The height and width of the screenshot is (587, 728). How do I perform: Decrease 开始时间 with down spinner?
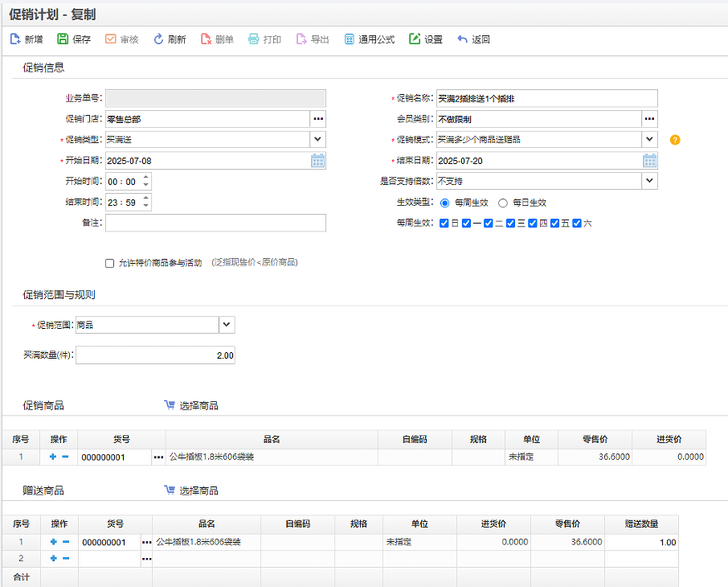click(x=145, y=185)
